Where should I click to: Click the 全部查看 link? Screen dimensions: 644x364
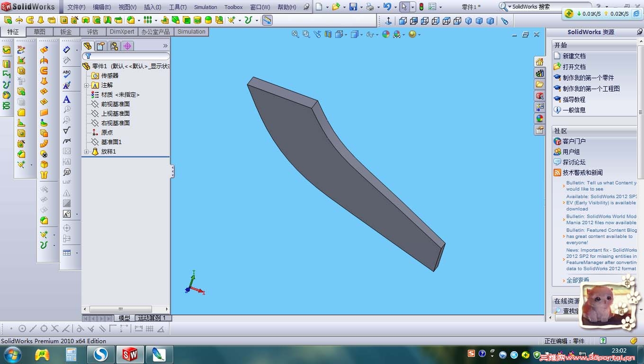click(x=578, y=280)
